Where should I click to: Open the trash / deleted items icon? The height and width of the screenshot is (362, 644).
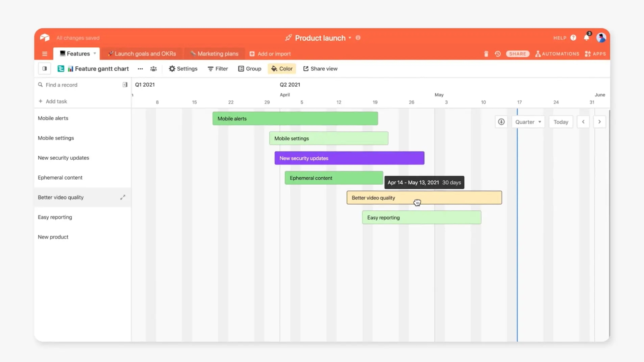[486, 54]
